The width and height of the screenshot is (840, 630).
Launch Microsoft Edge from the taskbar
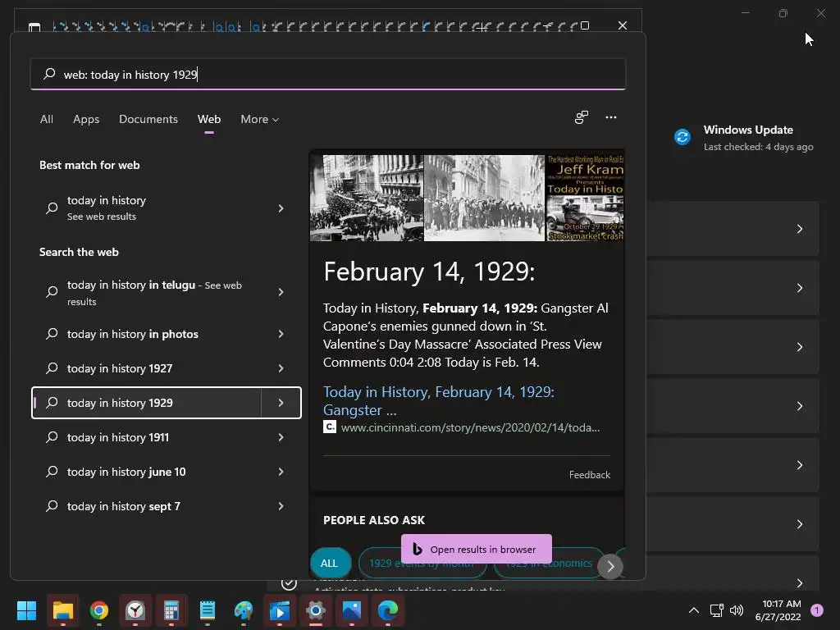click(388, 610)
